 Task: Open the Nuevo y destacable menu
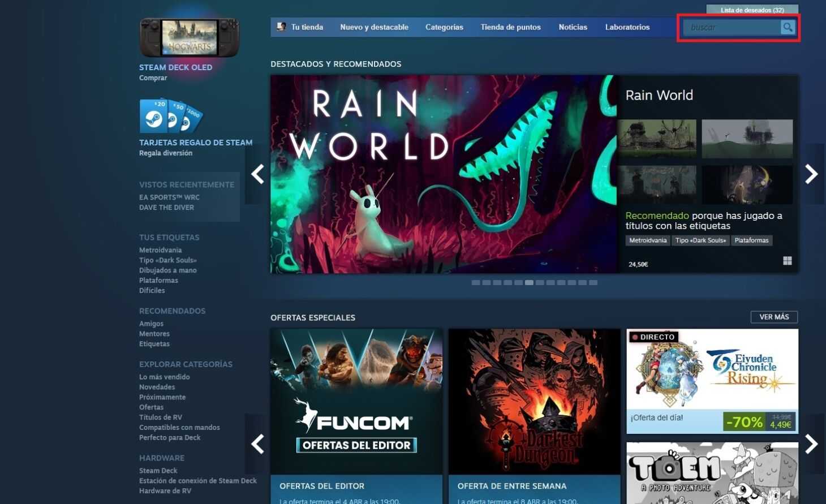(x=374, y=27)
